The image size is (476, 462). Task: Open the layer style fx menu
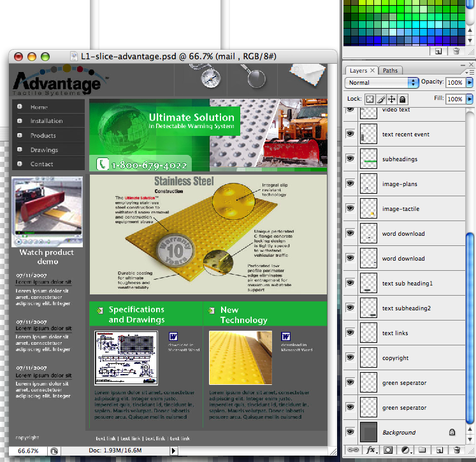coord(370,450)
